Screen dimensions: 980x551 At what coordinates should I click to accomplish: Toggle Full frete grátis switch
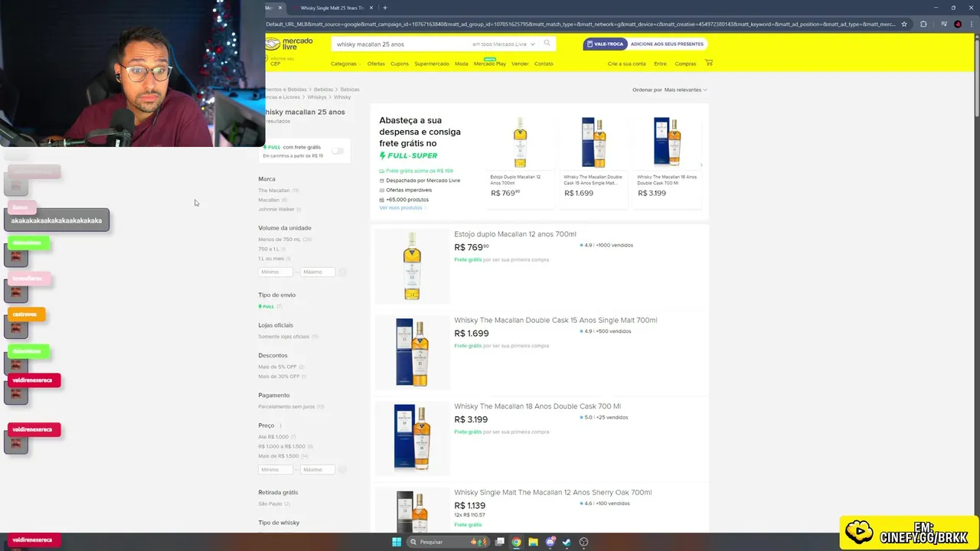[337, 151]
